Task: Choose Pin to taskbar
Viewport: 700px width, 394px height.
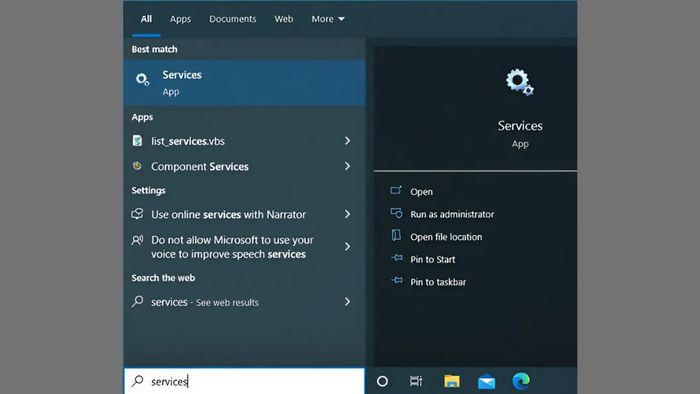Action: click(x=438, y=282)
